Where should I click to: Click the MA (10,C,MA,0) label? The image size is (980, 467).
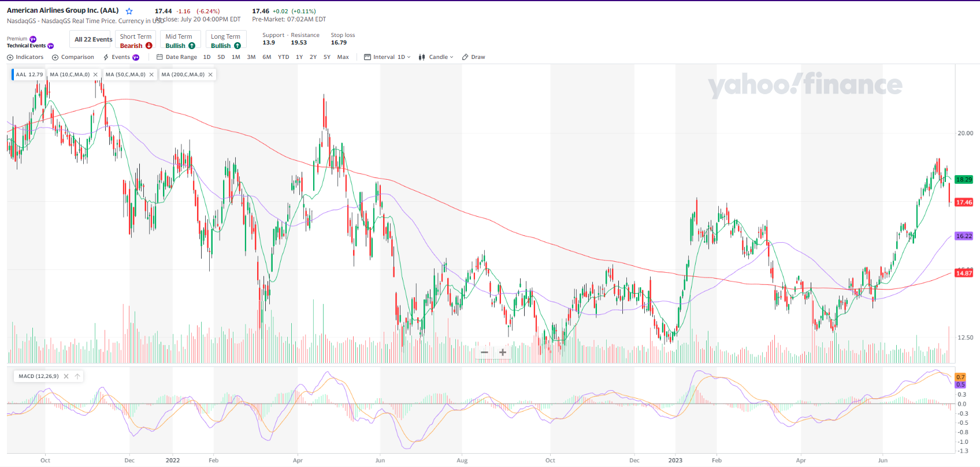(x=70, y=75)
